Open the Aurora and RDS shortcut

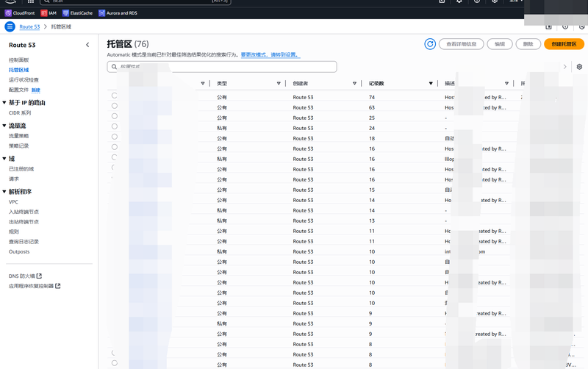118,13
